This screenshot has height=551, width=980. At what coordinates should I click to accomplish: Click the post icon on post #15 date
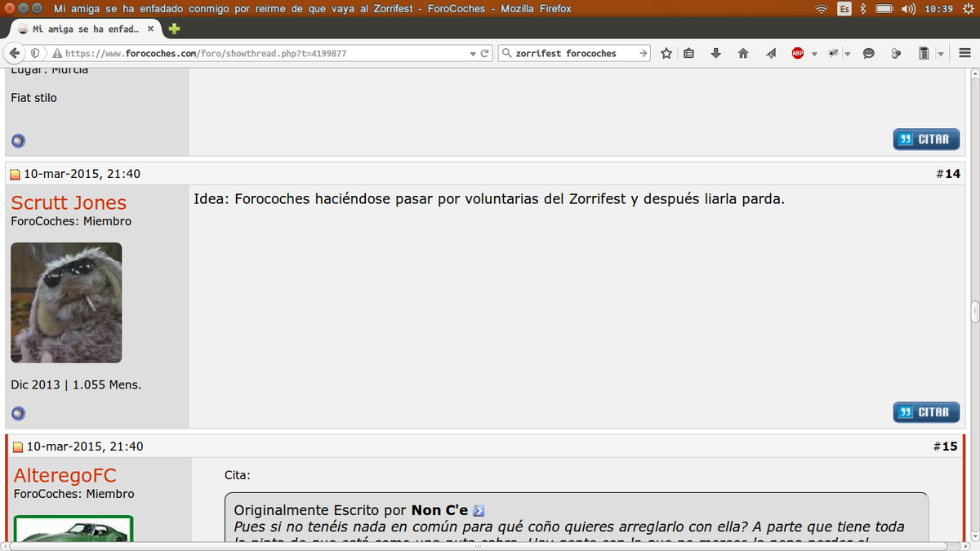coord(18,447)
